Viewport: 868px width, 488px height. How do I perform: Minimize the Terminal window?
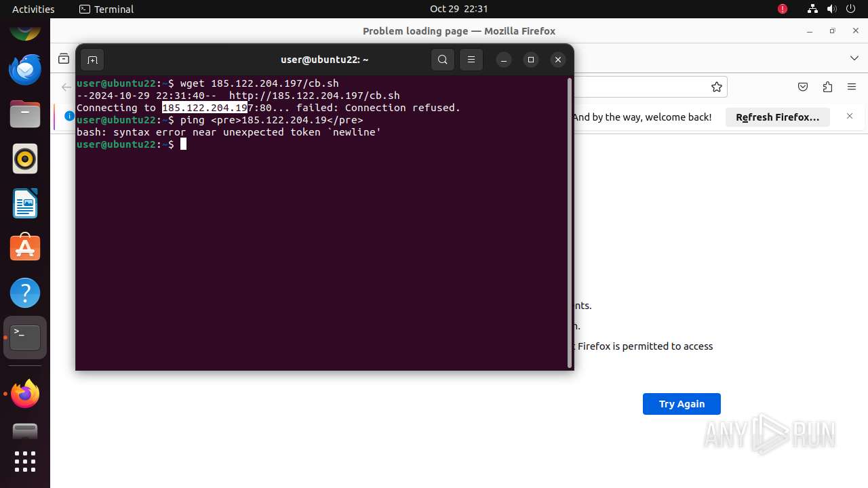pos(504,60)
